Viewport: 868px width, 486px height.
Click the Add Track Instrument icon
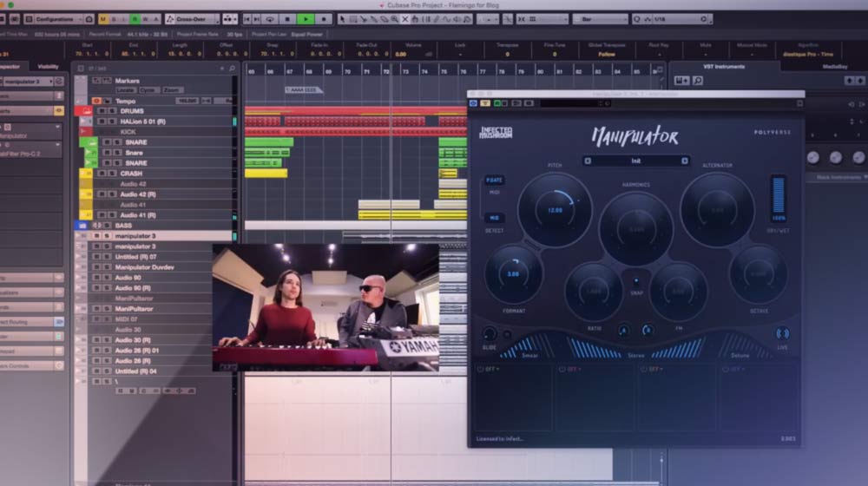682,81
